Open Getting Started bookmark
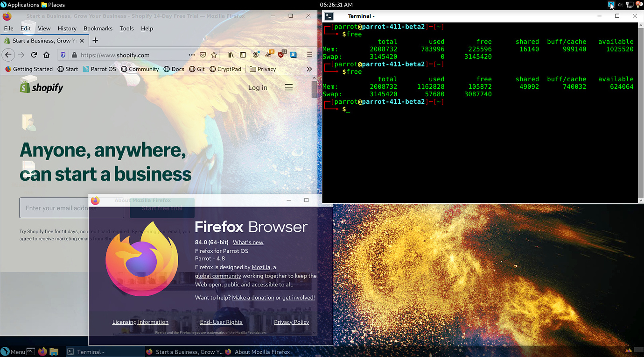The height and width of the screenshot is (357, 644). pos(29,69)
